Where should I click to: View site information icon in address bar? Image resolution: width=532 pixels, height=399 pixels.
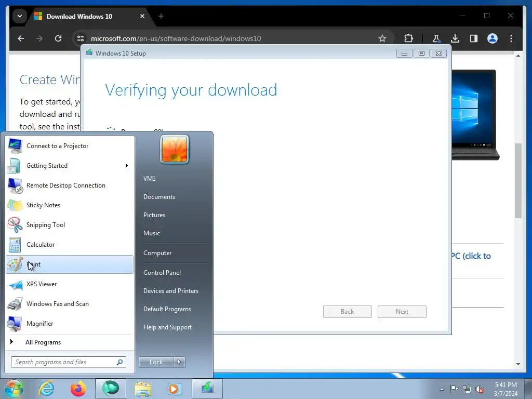(x=81, y=38)
